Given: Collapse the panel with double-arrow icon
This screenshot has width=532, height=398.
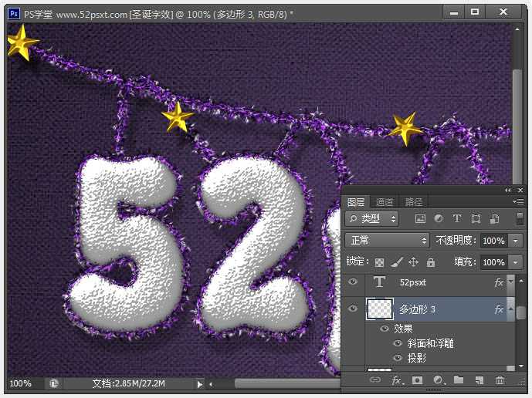Looking at the screenshot, I should tap(507, 191).
